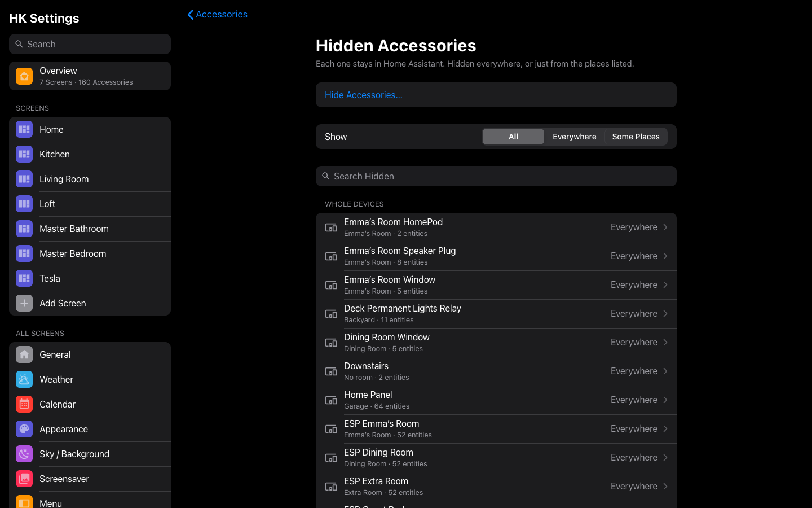Image resolution: width=812 pixels, height=508 pixels.
Task: Open the Sky / Background moon icon
Action: click(24, 454)
